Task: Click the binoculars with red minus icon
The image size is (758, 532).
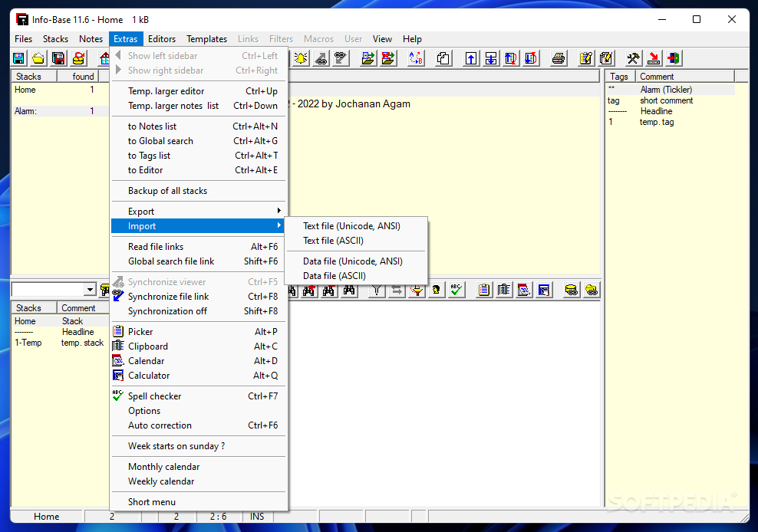Action: [x=328, y=290]
